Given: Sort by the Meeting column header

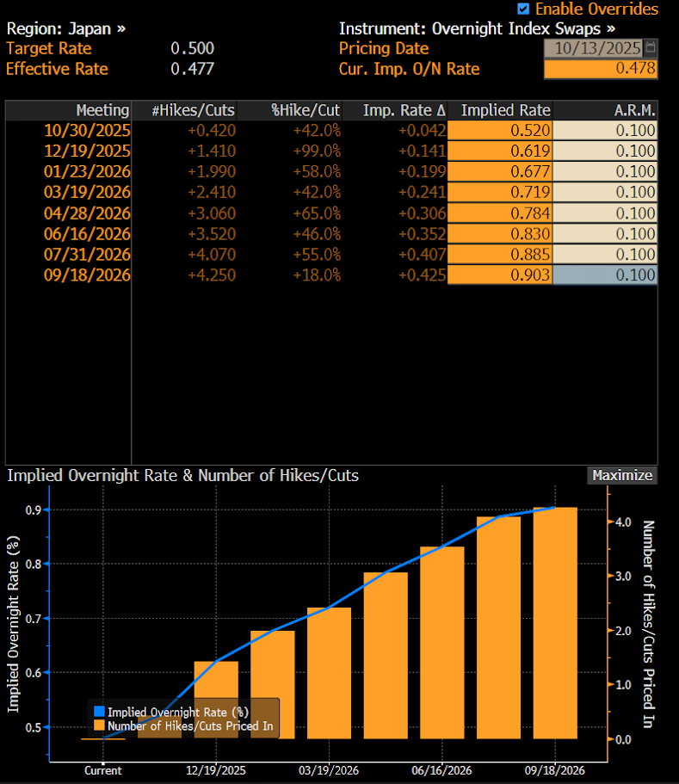Looking at the screenshot, I should coord(102,110).
